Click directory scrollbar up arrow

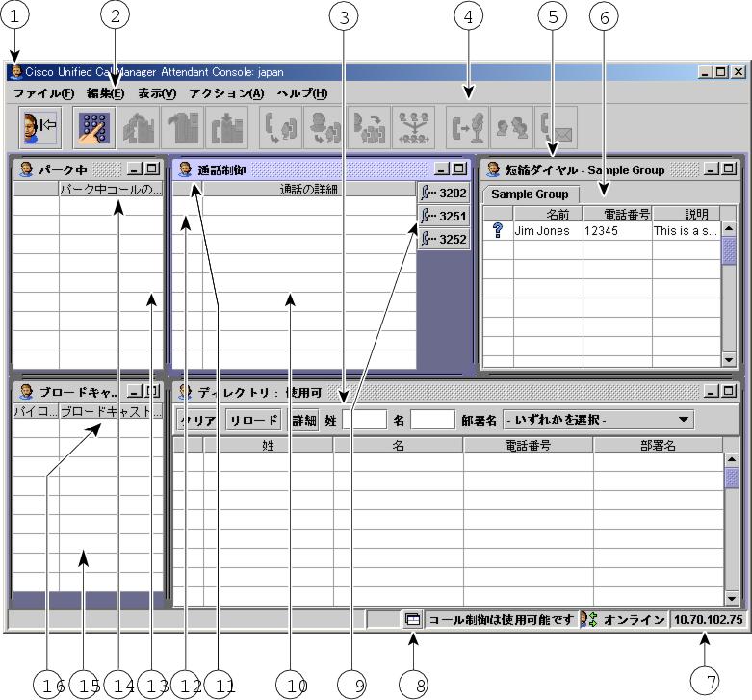tap(732, 460)
